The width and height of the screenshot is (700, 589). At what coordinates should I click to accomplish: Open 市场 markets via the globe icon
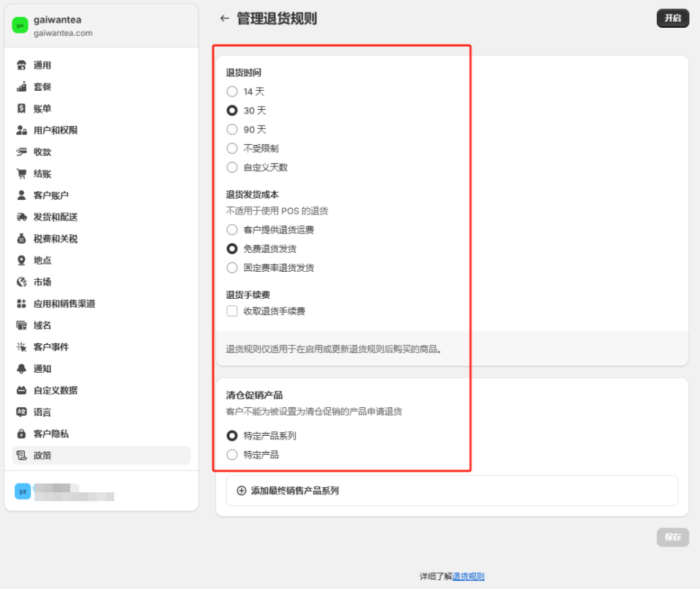(21, 281)
